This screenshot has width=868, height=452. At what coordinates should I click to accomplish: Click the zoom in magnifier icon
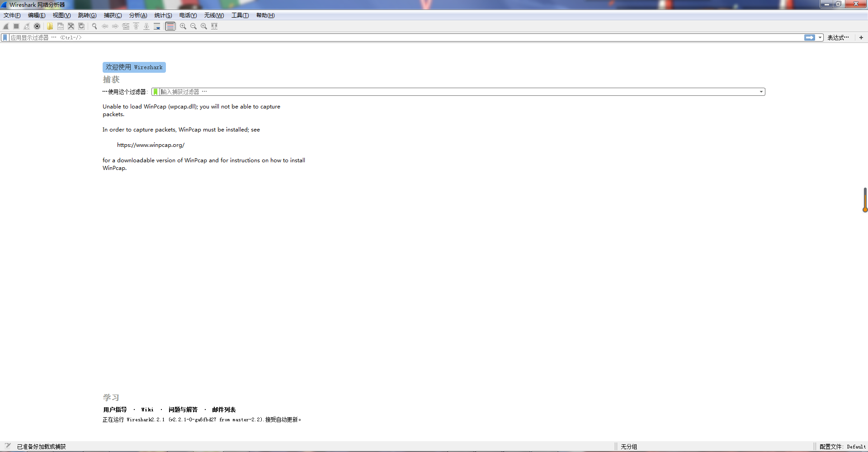[183, 26]
